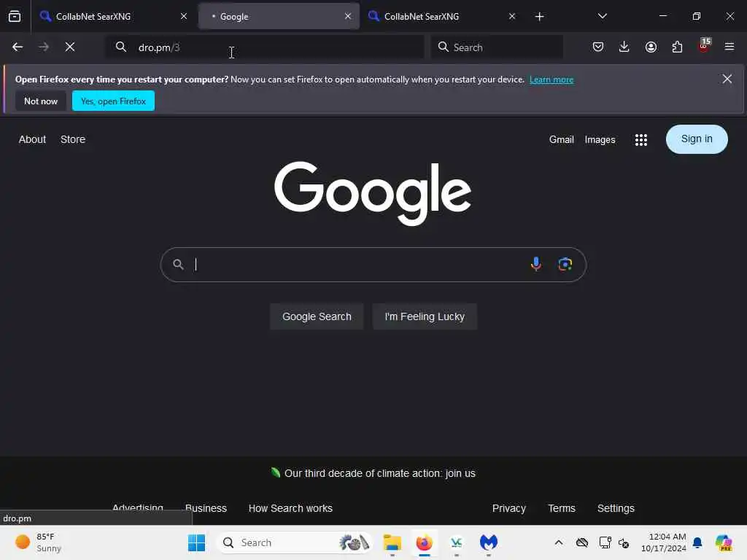The width and height of the screenshot is (747, 560).
Task: Open the clock and calendar flyout
Action: tap(663, 542)
